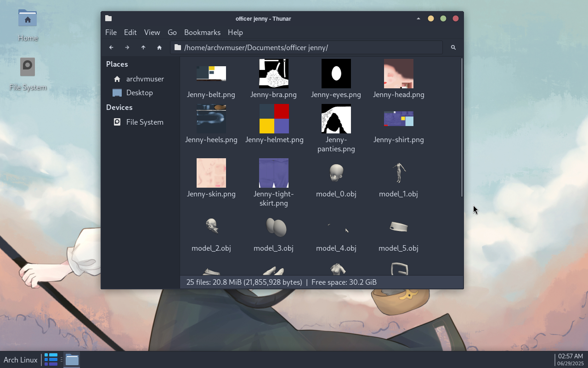Screen dimensions: 588x368
Task: Click the Places header in sidebar
Action: point(117,64)
